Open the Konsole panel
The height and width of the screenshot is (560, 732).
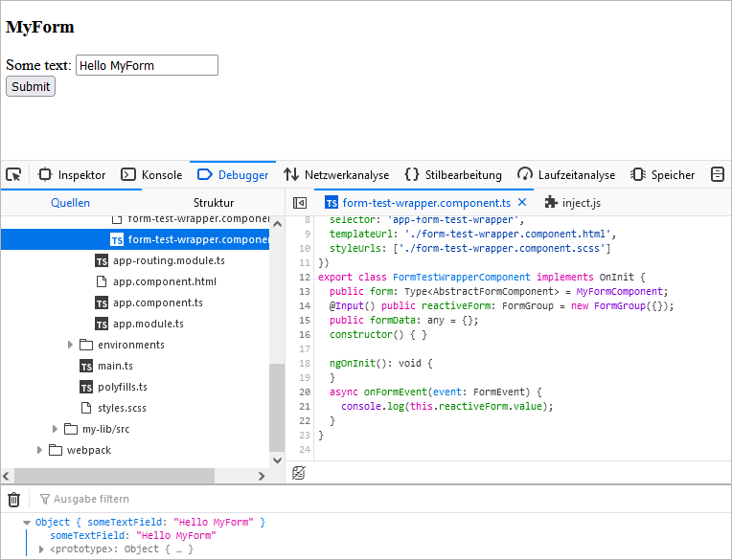click(151, 175)
